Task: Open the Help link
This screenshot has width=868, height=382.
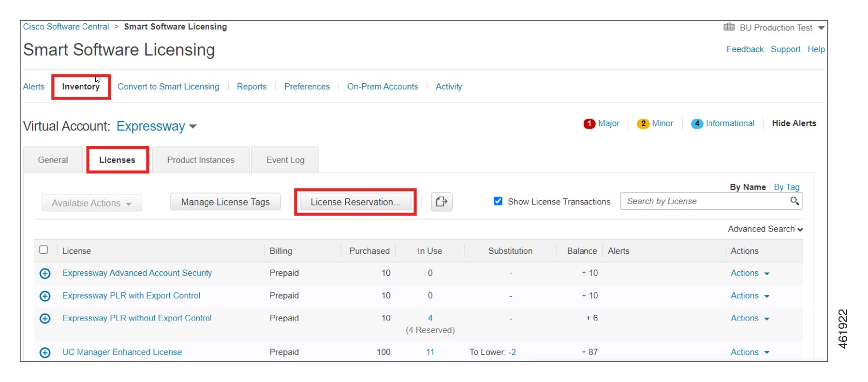Action: tap(816, 49)
